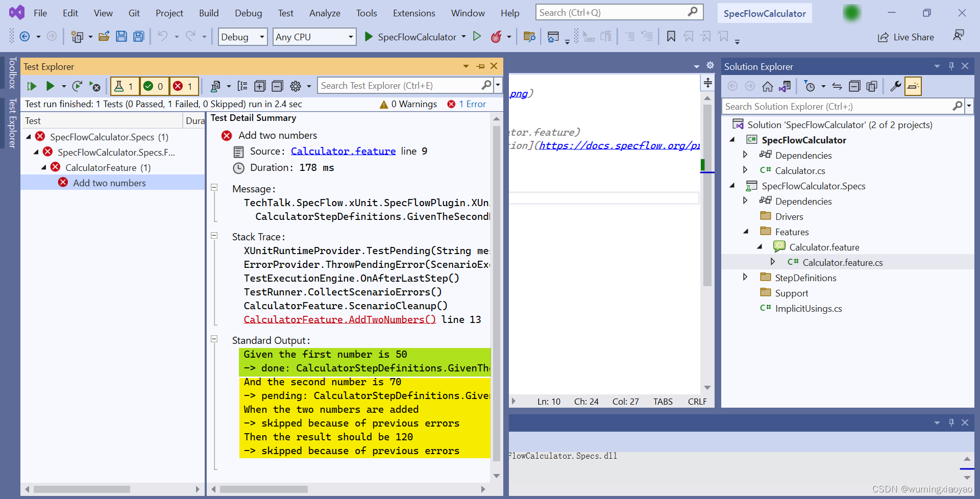Toggle failed tests filter showing 1
Viewport: 980px width, 499px height.
point(183,86)
